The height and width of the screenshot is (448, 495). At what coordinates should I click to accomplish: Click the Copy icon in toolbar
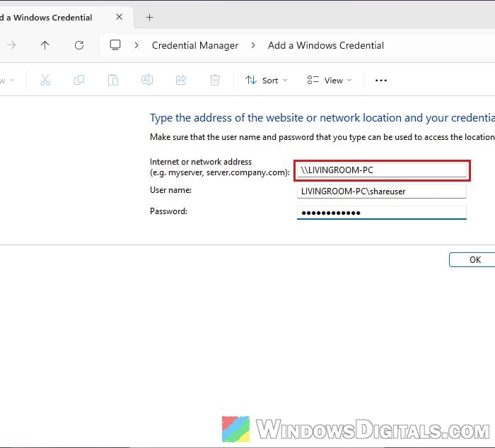click(x=79, y=80)
